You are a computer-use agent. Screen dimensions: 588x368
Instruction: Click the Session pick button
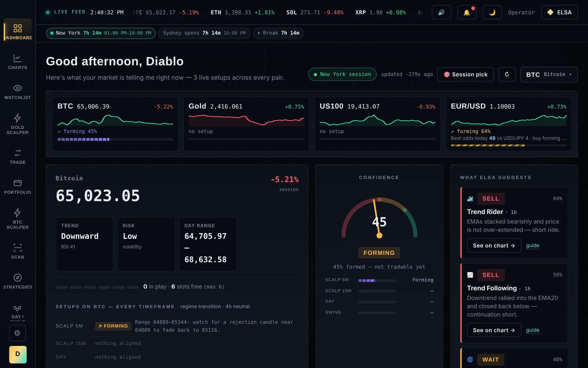pos(465,74)
